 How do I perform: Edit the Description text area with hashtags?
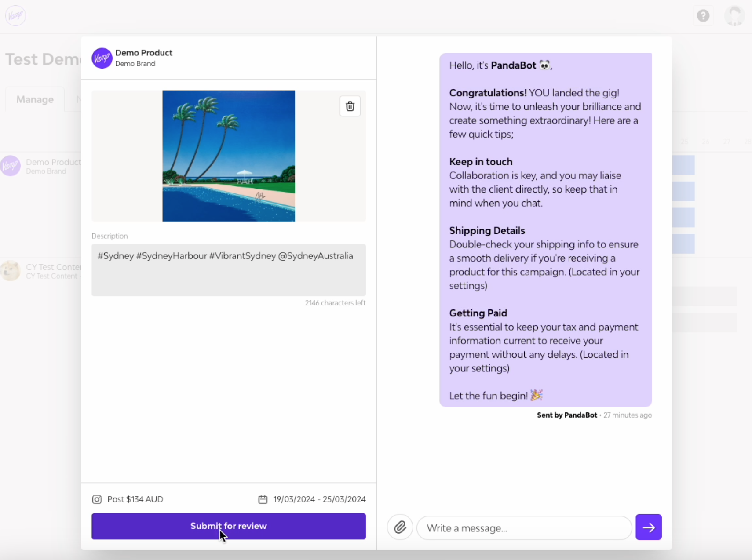(229, 270)
